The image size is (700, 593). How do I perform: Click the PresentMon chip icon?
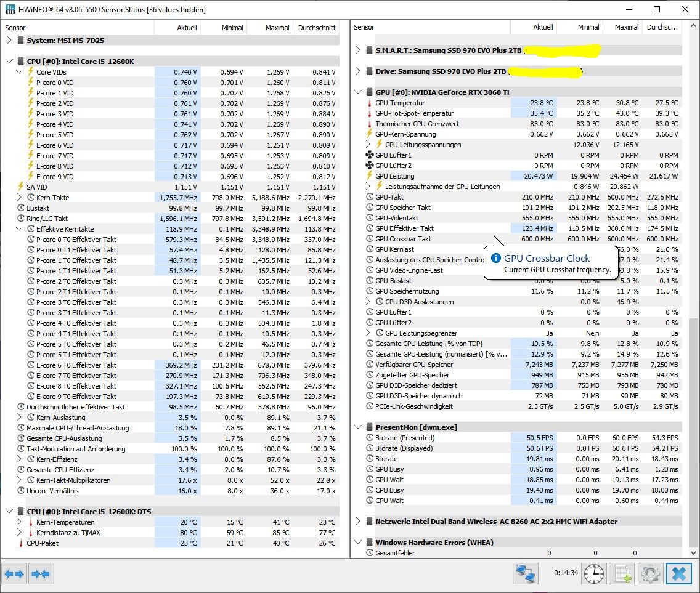[x=370, y=427]
